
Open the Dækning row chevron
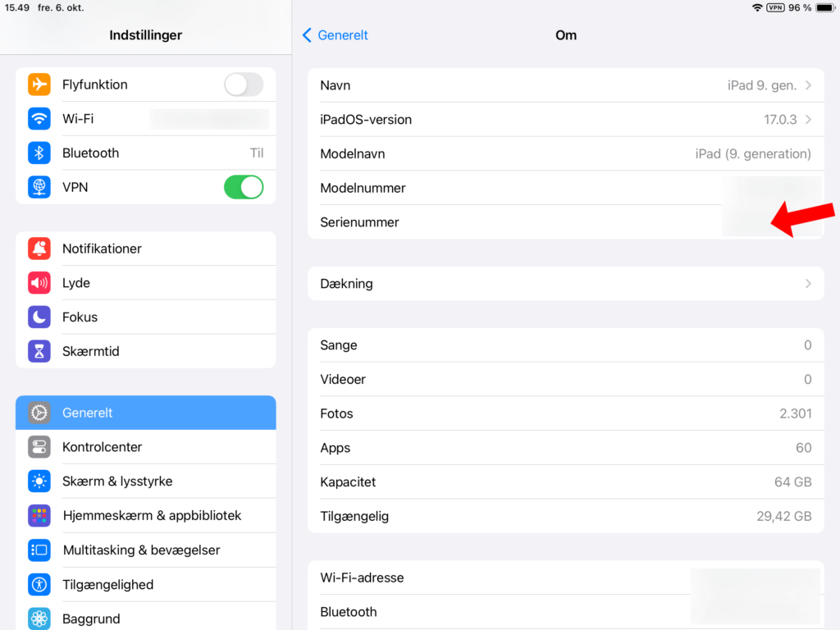(x=808, y=283)
